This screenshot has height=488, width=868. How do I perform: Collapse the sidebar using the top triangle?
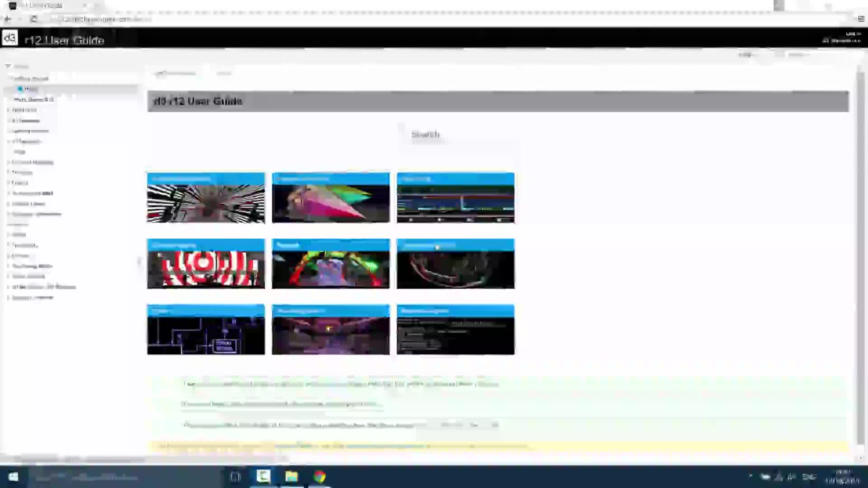tap(8, 66)
